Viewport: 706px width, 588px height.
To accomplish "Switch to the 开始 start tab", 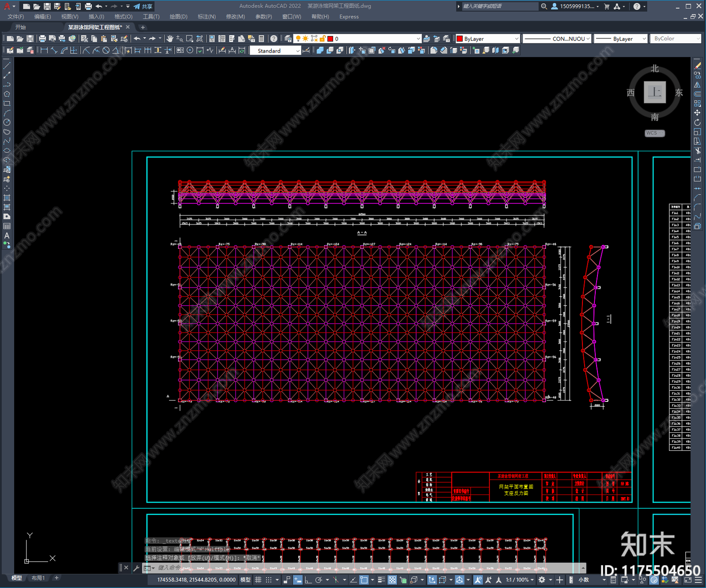I will pyautogui.click(x=21, y=27).
